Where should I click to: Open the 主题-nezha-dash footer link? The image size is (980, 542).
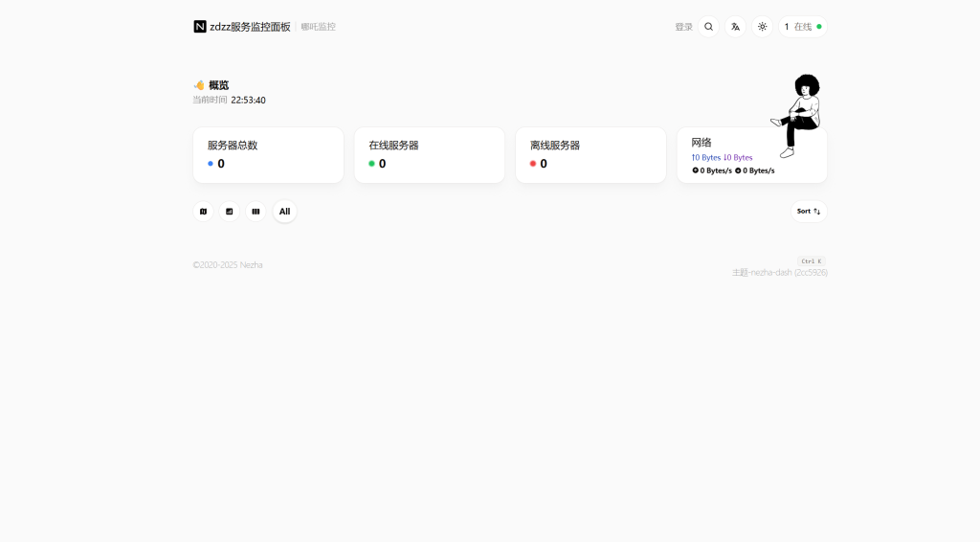(x=780, y=273)
